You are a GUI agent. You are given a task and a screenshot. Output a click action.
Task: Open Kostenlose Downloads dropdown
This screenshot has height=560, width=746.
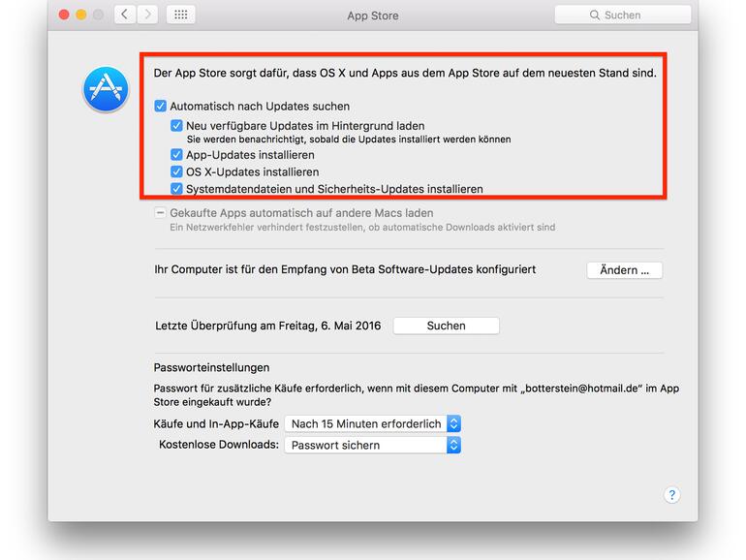pos(373,446)
